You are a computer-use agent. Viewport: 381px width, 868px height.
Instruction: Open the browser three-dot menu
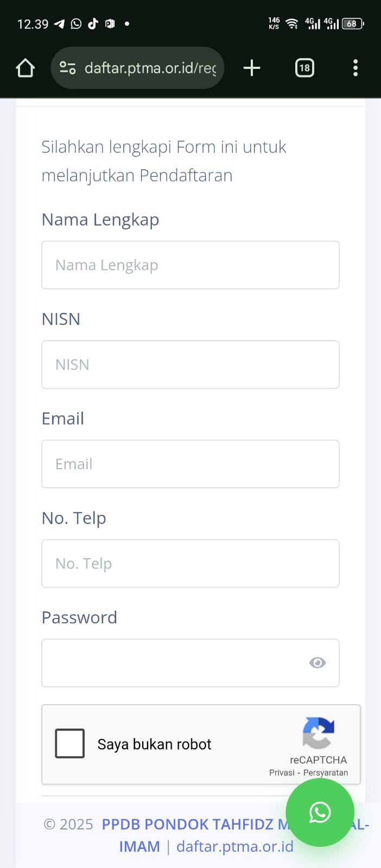[355, 68]
